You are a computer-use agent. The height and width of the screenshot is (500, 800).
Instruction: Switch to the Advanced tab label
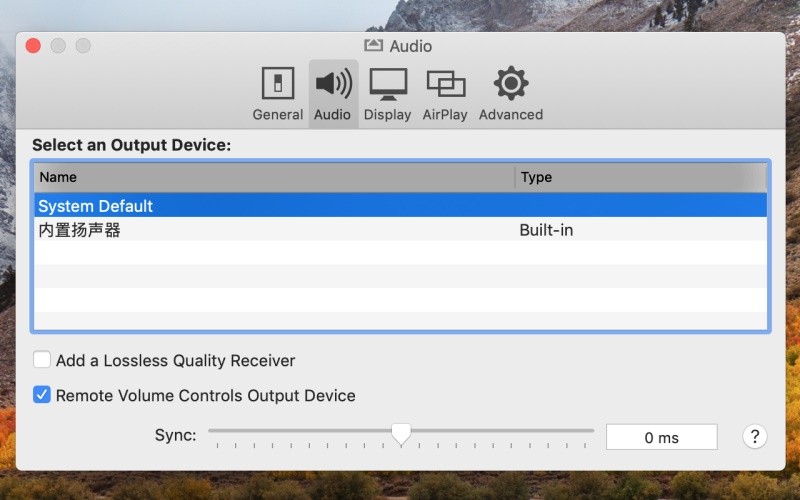tap(511, 114)
